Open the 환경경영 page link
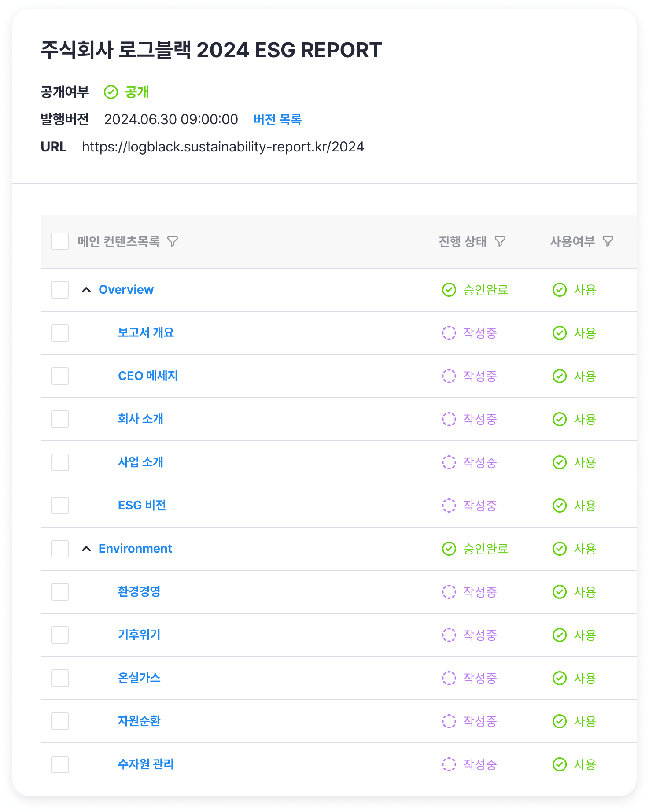The height and width of the screenshot is (812, 649). pos(139,591)
